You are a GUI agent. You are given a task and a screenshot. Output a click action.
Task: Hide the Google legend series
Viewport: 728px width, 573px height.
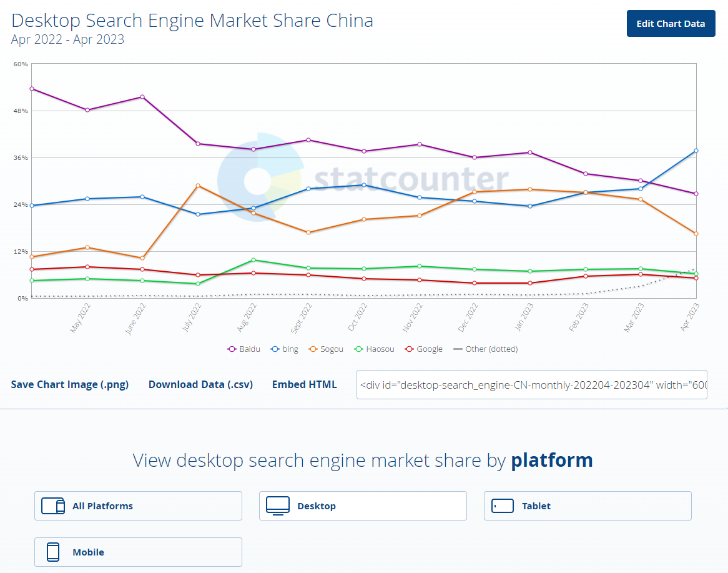(424, 349)
